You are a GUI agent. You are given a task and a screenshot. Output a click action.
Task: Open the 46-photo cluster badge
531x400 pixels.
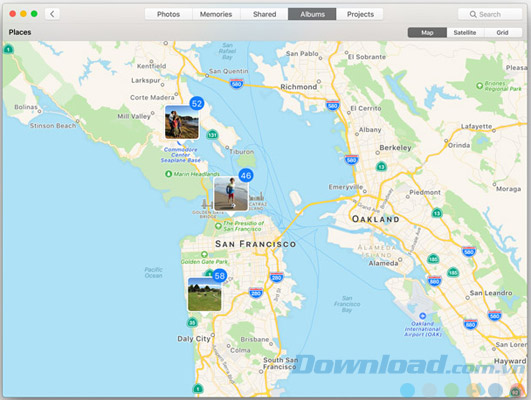click(246, 175)
